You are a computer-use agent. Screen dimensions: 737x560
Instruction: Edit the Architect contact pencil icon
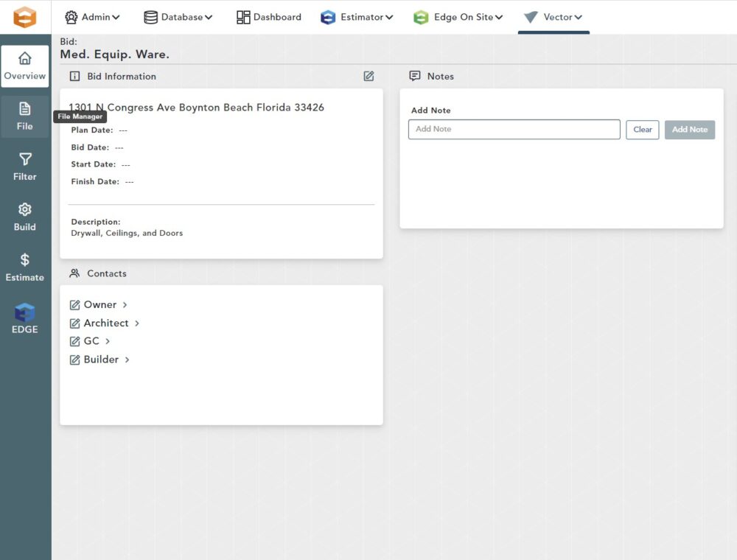point(74,323)
